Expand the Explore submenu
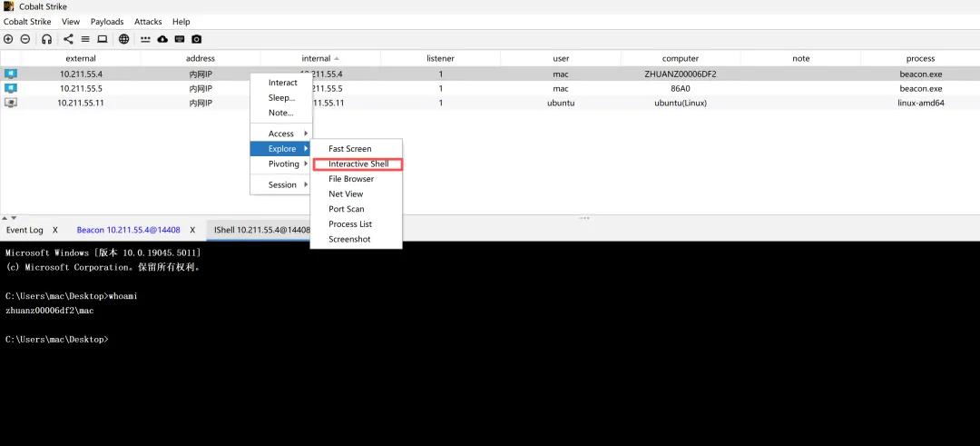Viewport: 980px width, 446px height. (x=281, y=149)
